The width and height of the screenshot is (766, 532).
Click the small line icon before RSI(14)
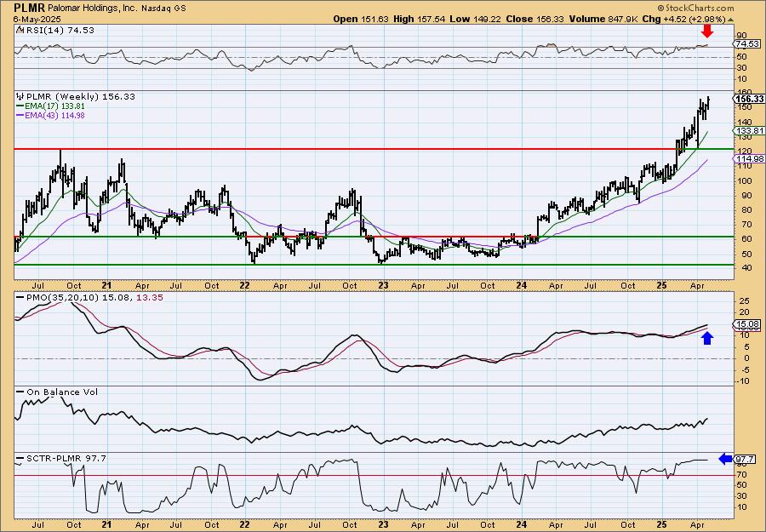click(20, 30)
